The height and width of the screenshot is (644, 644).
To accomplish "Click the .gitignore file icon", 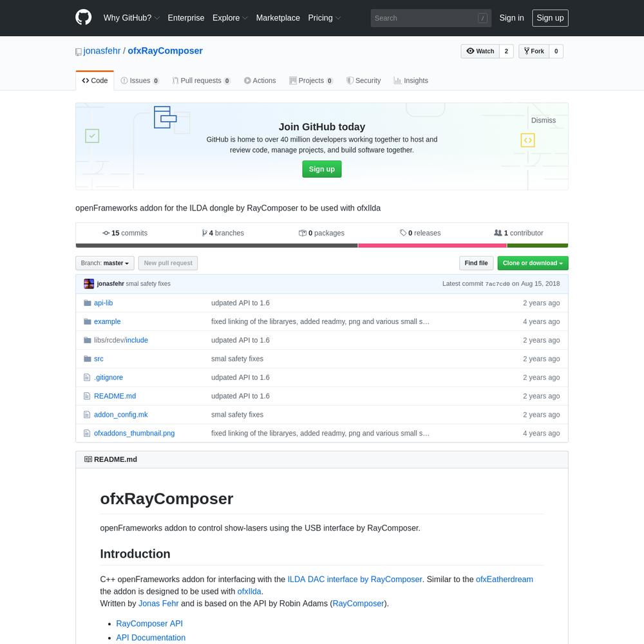I will (x=87, y=377).
